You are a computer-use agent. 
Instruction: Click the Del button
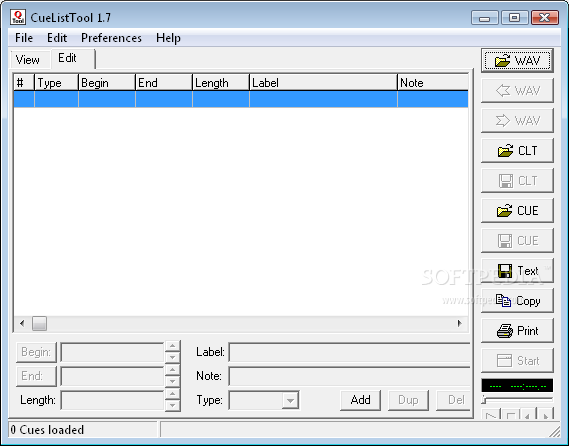(x=454, y=400)
